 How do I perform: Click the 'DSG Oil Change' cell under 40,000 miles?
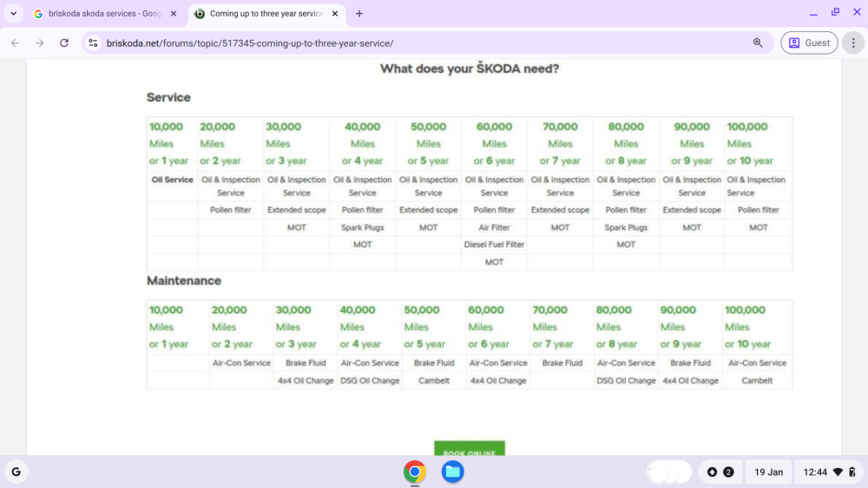(370, 381)
